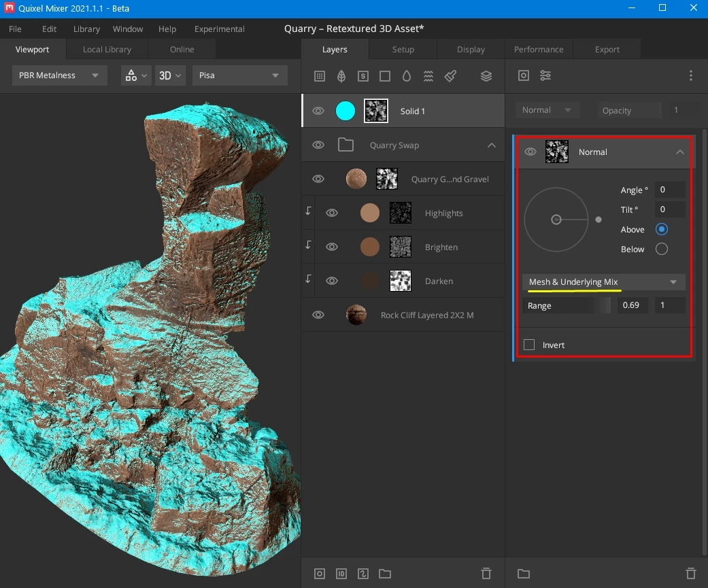
Task: Click the Range slider
Action: (567, 305)
